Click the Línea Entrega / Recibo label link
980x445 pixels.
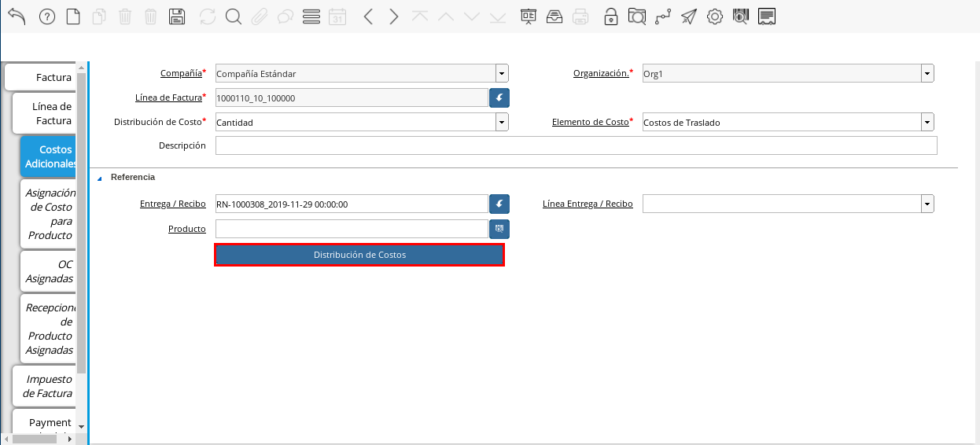coord(588,204)
